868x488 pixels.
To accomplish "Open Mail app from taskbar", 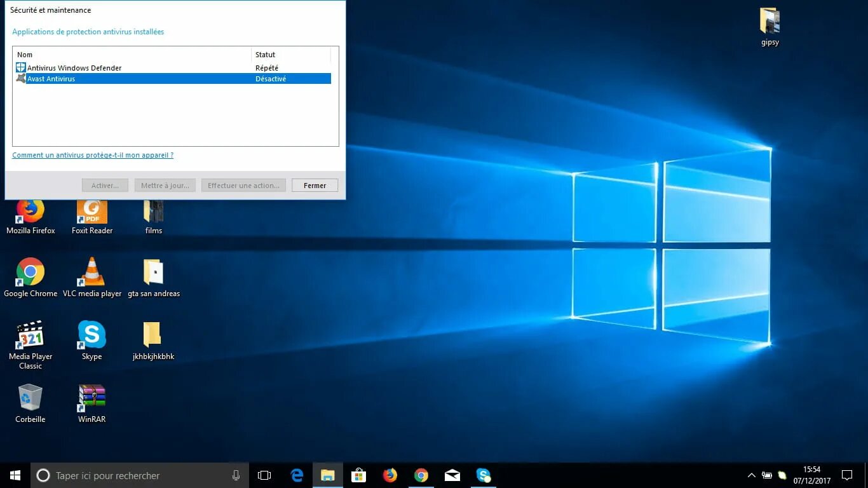I will pyautogui.click(x=452, y=475).
